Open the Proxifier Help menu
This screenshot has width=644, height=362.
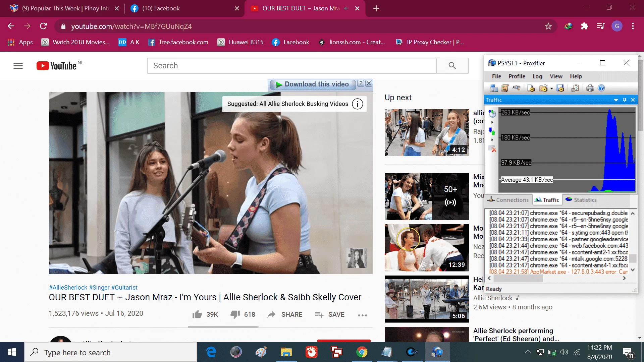pos(576,76)
